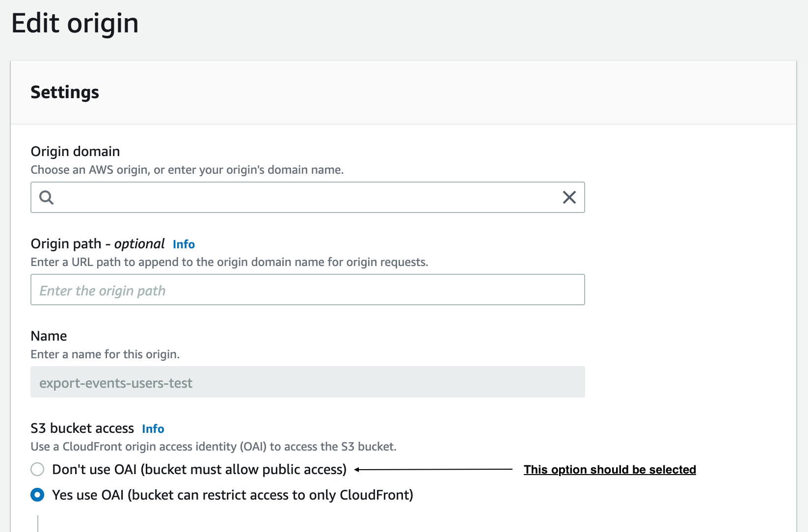
Task: Click the Settings section header
Action: coord(65,92)
